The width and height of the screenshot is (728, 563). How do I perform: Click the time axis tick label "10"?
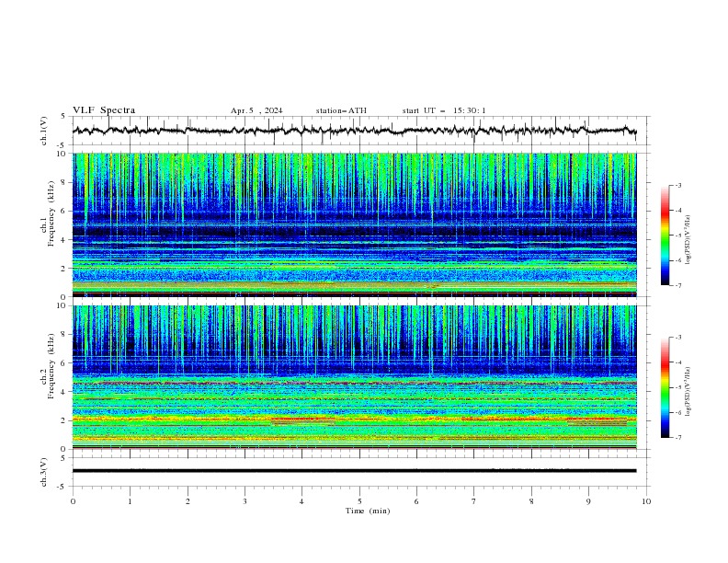coord(646,501)
